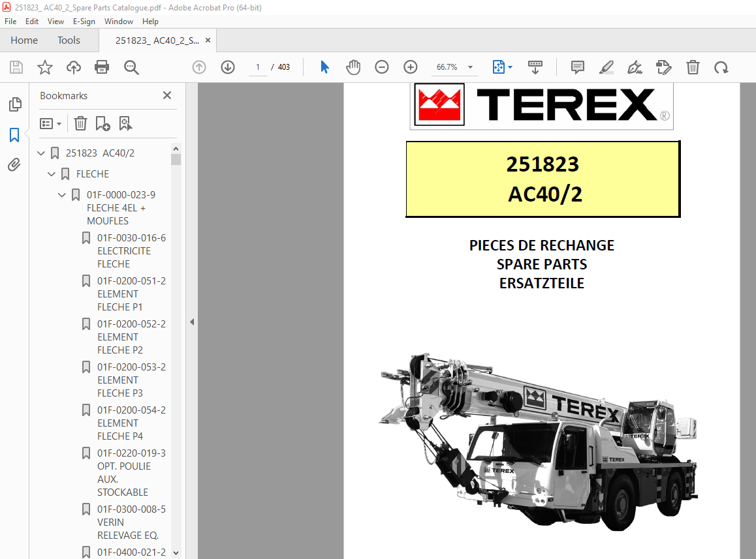
Task: Click the fit page view icon
Action: [499, 67]
